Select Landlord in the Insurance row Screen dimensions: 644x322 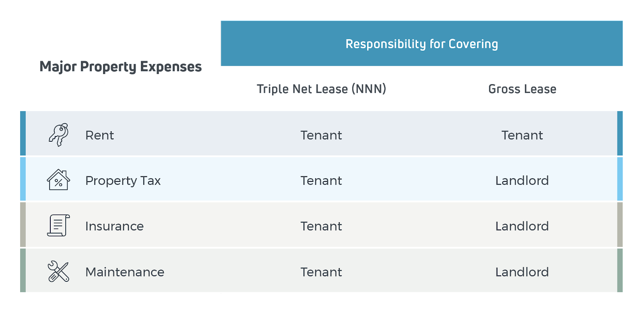click(x=522, y=226)
